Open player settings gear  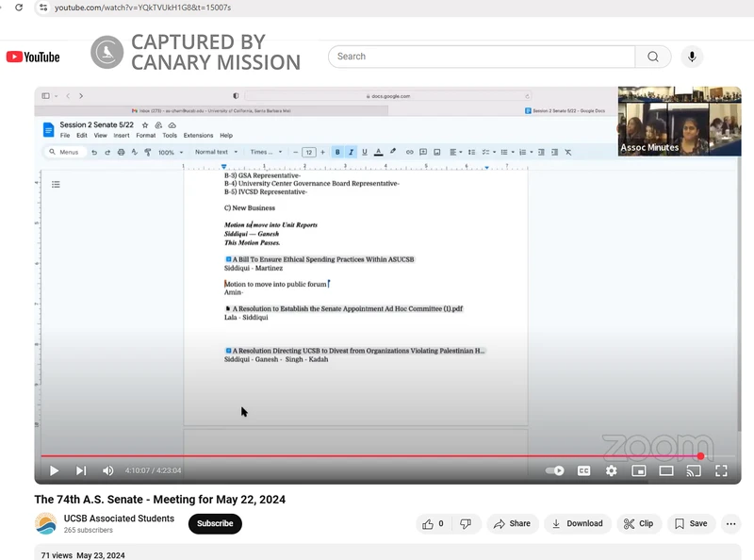click(611, 470)
